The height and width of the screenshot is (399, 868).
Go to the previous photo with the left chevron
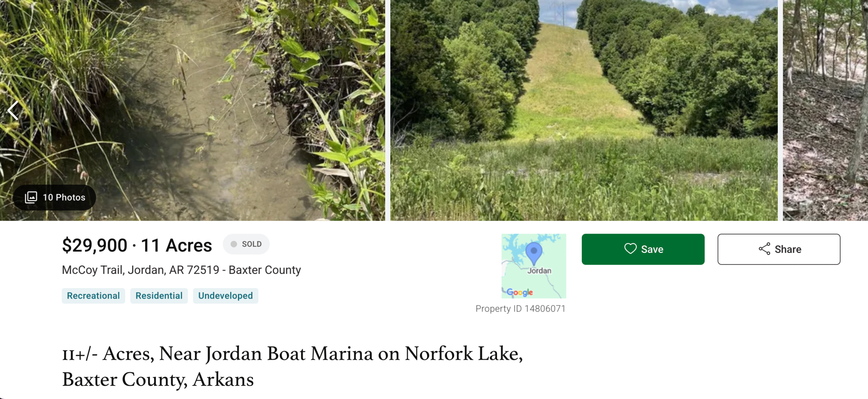pos(13,111)
